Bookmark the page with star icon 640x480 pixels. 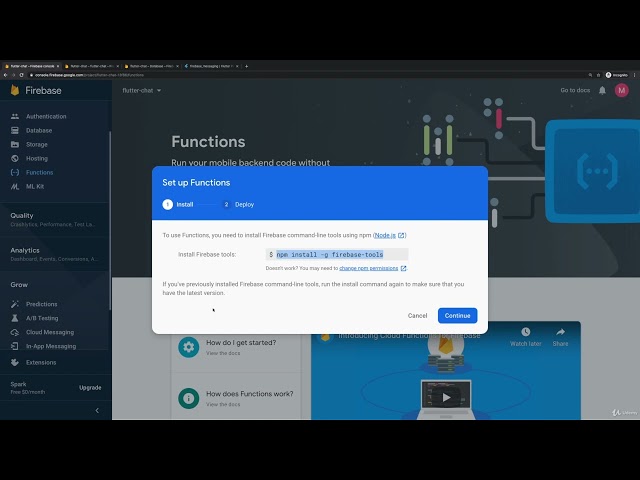click(598, 75)
